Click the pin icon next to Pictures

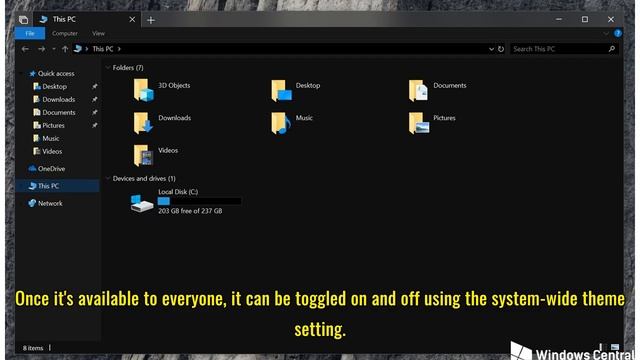(94, 125)
